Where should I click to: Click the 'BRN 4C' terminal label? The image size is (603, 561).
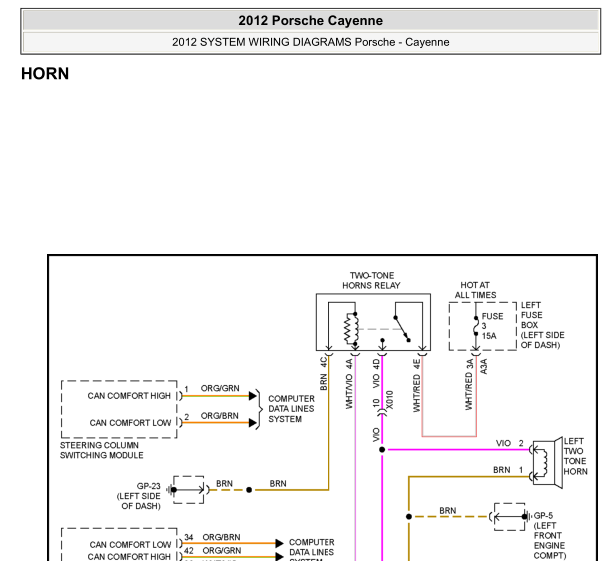[323, 374]
